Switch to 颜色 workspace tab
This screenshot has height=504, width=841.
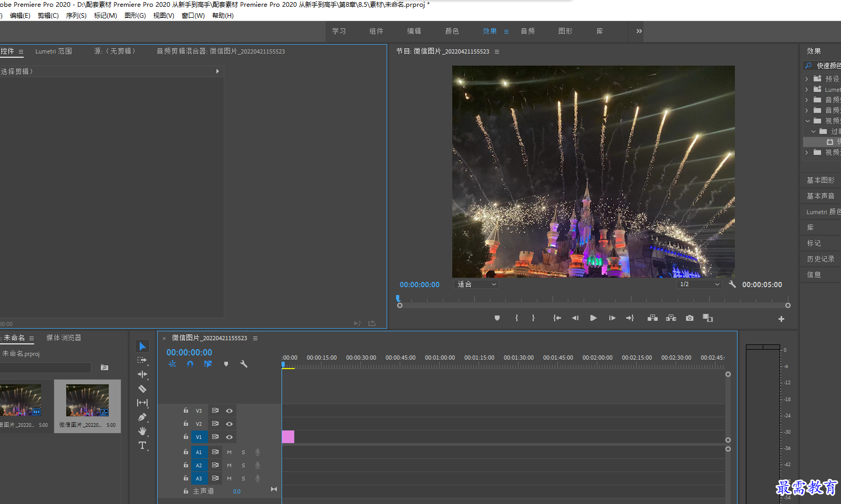pos(452,31)
